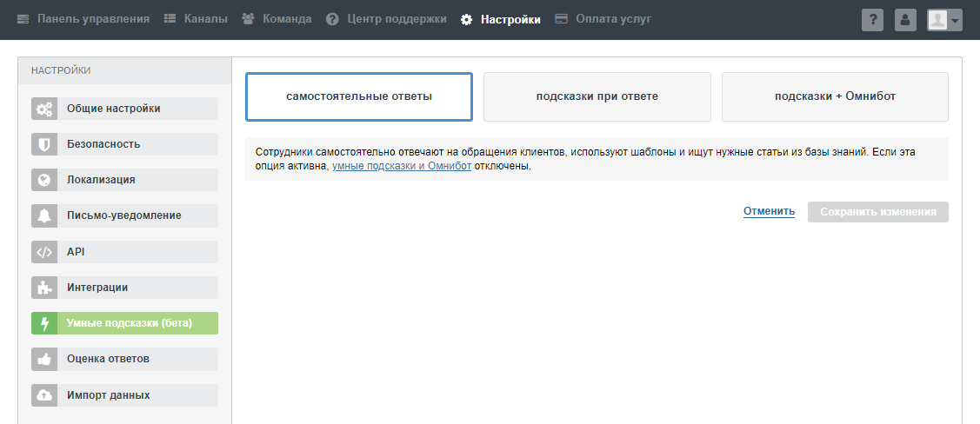Open API settings section

tap(124, 252)
